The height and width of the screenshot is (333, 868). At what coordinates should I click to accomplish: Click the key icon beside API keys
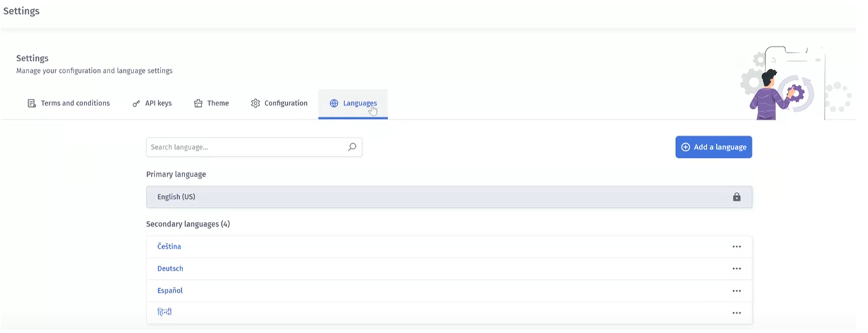pyautogui.click(x=136, y=104)
